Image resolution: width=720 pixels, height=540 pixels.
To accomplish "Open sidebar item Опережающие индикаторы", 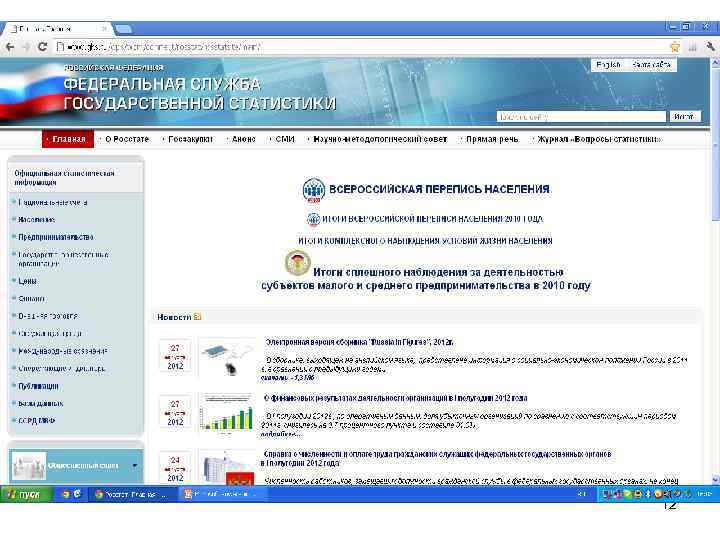I will click(62, 369).
